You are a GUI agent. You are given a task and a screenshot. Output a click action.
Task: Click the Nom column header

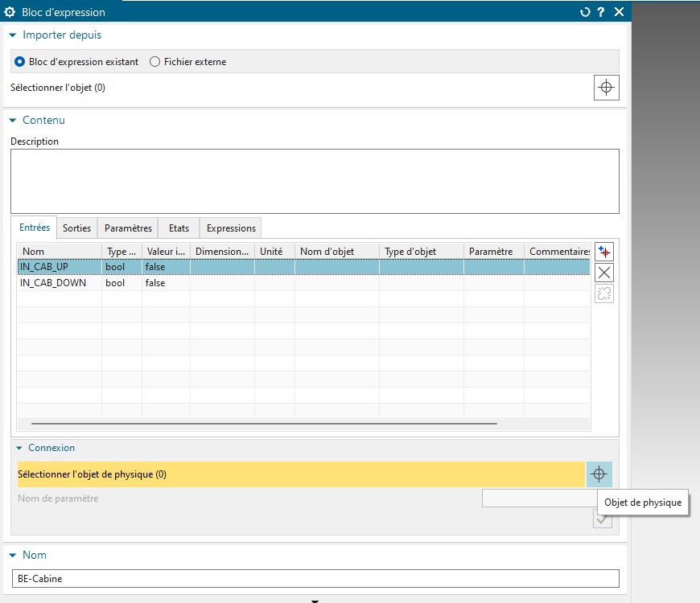pos(60,252)
